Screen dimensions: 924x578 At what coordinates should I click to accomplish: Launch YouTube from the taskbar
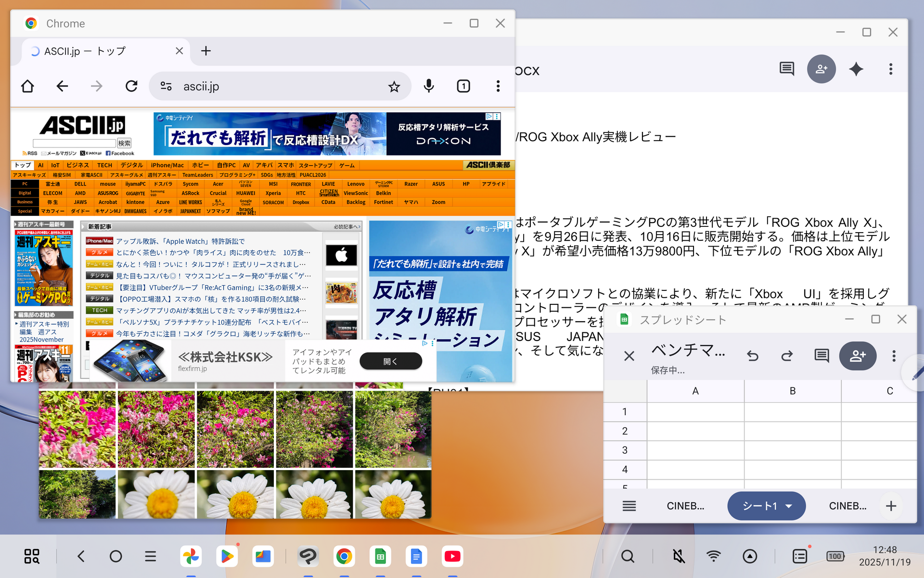(x=452, y=556)
